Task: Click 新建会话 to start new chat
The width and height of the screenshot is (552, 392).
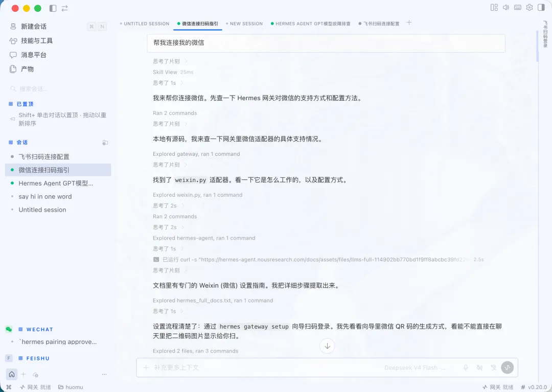Action: click(x=33, y=27)
